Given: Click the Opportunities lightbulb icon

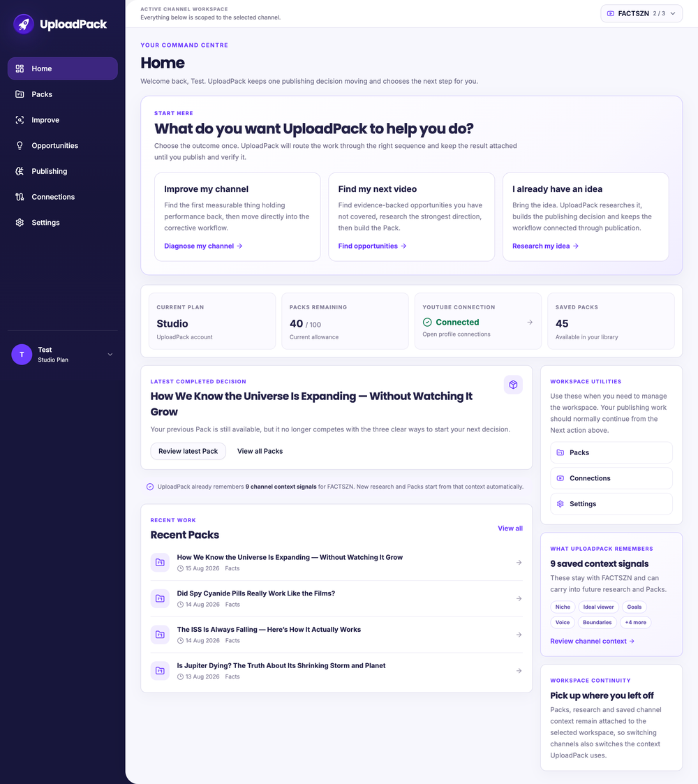Looking at the screenshot, I should tap(20, 145).
